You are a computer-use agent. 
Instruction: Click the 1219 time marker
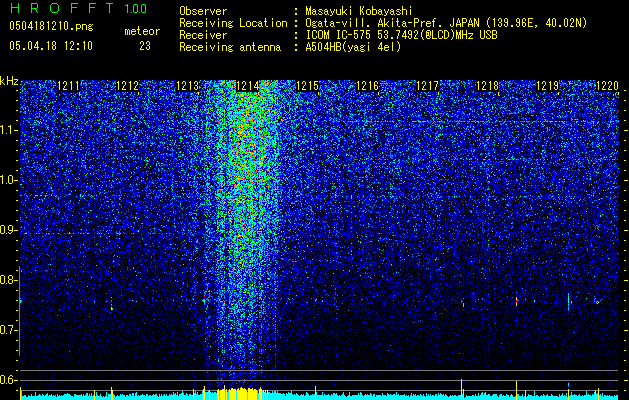pyautogui.click(x=547, y=86)
